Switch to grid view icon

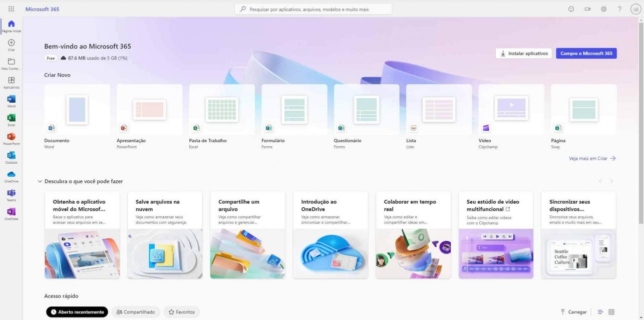[x=611, y=311]
